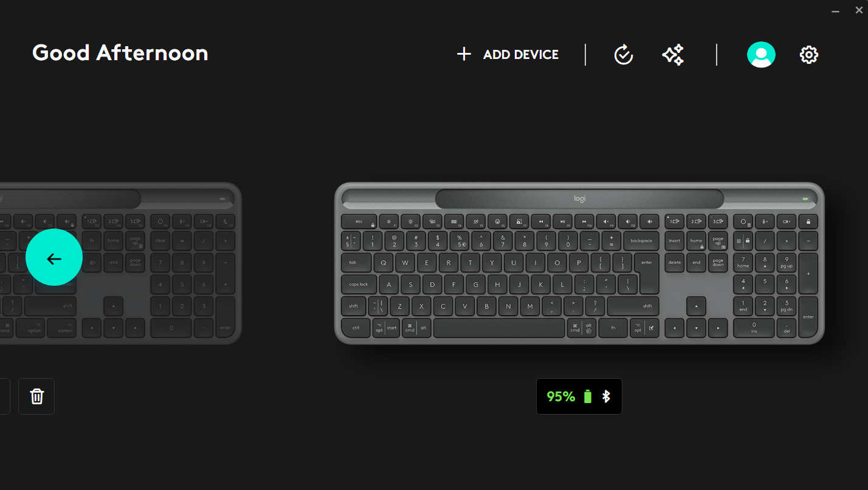Select the active keyboard with logi logo

579,263
